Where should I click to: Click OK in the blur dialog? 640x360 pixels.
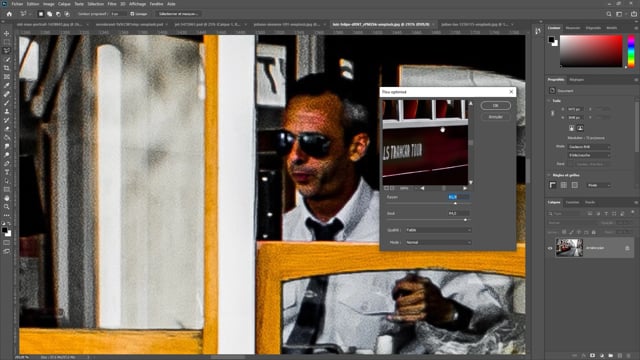pyautogui.click(x=496, y=106)
